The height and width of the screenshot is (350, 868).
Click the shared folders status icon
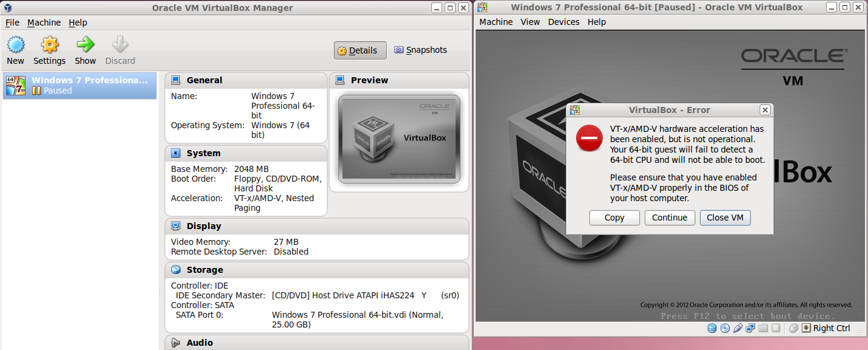[763, 328]
